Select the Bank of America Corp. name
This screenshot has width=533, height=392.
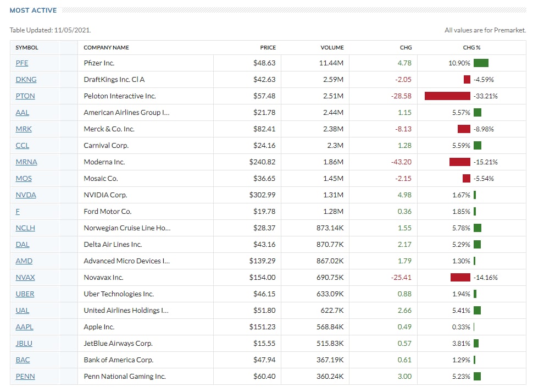(119, 360)
